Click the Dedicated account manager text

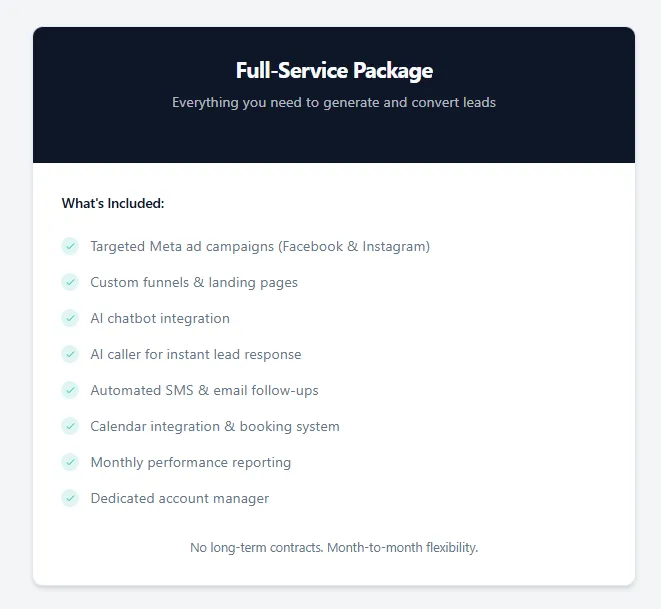[180, 498]
